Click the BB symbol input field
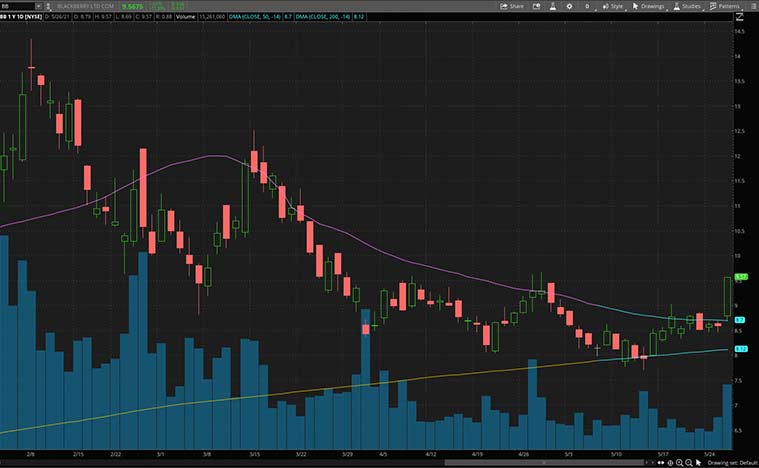Viewport: 759px width, 468px height. tap(14, 6)
